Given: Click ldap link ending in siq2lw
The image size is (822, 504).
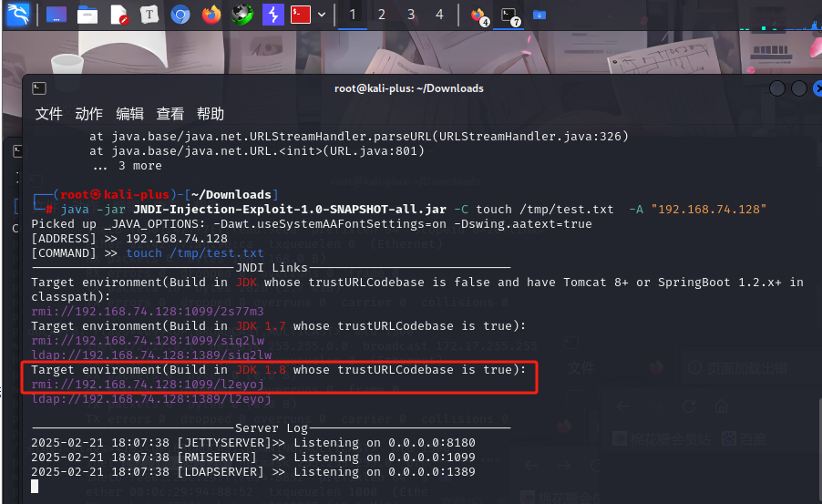Looking at the screenshot, I should tap(151, 355).
